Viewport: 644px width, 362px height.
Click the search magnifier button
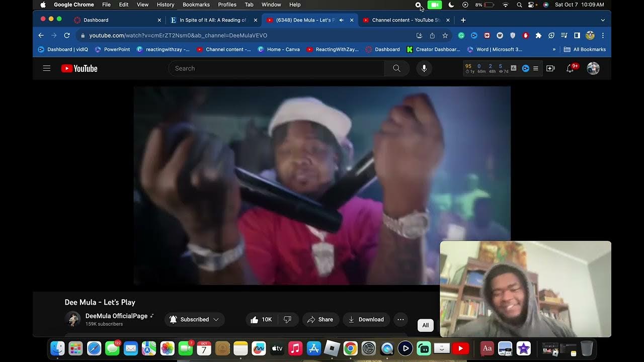click(396, 68)
